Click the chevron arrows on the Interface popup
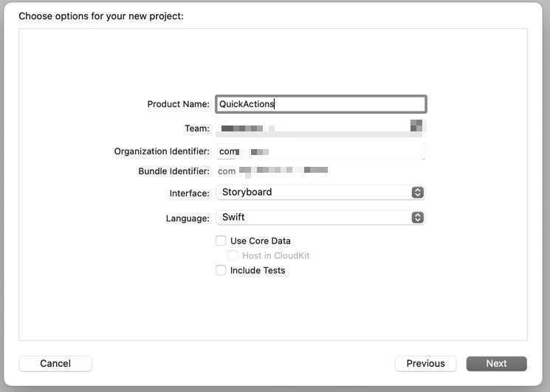This screenshot has height=392, width=550. (x=418, y=193)
